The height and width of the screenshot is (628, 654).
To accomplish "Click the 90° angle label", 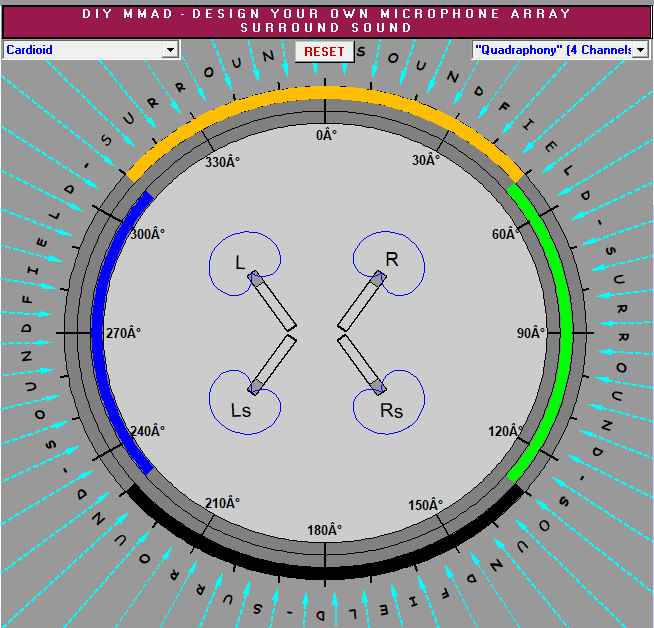I will (x=530, y=333).
